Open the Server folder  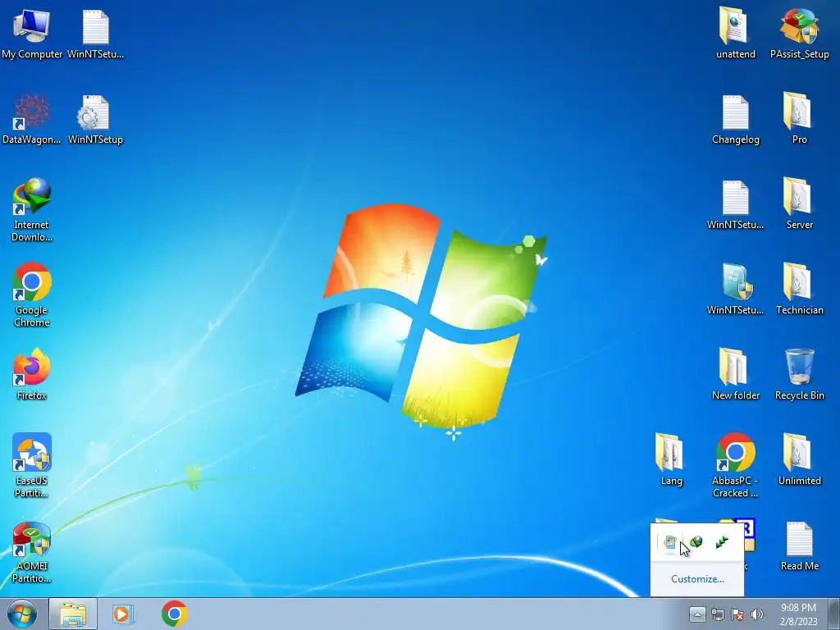point(799,203)
